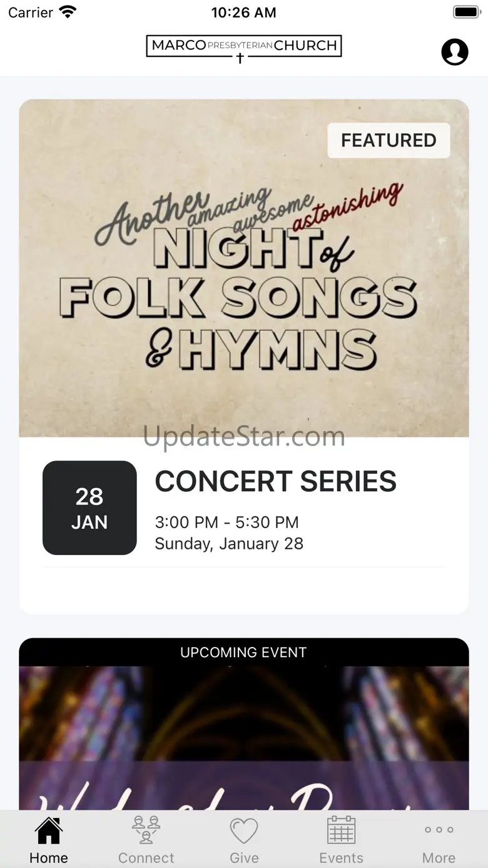This screenshot has width=488, height=868.
Task: Tap the FEATURED badge
Action: [x=389, y=140]
